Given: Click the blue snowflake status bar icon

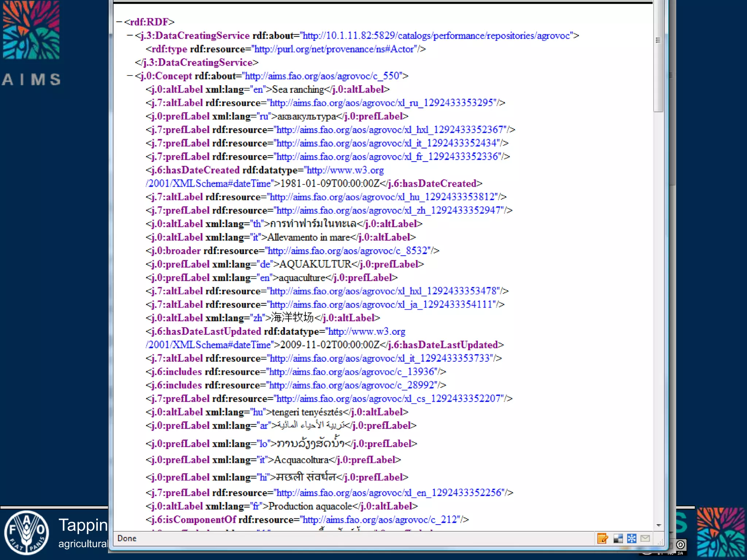Looking at the screenshot, I should 632,538.
